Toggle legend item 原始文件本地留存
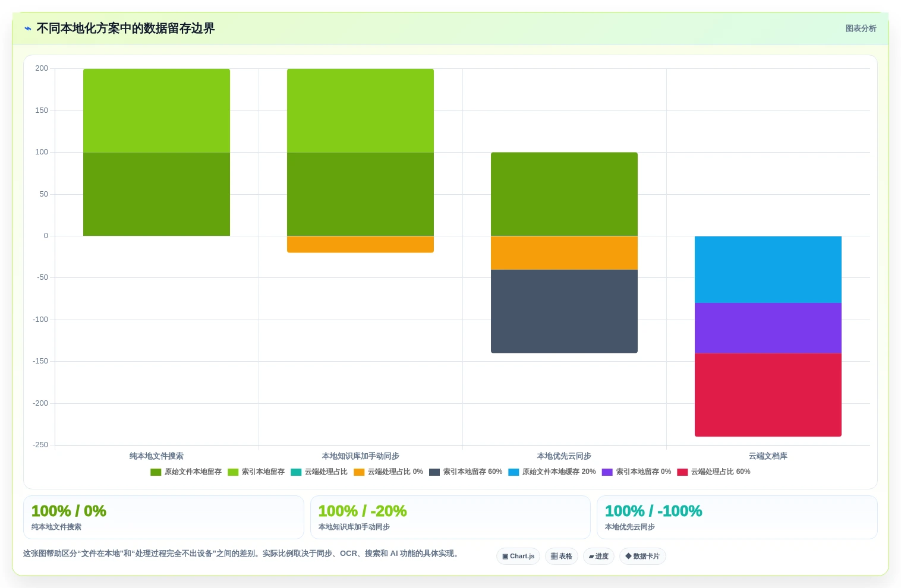Viewport: 901px width, 588px height. 186,472
